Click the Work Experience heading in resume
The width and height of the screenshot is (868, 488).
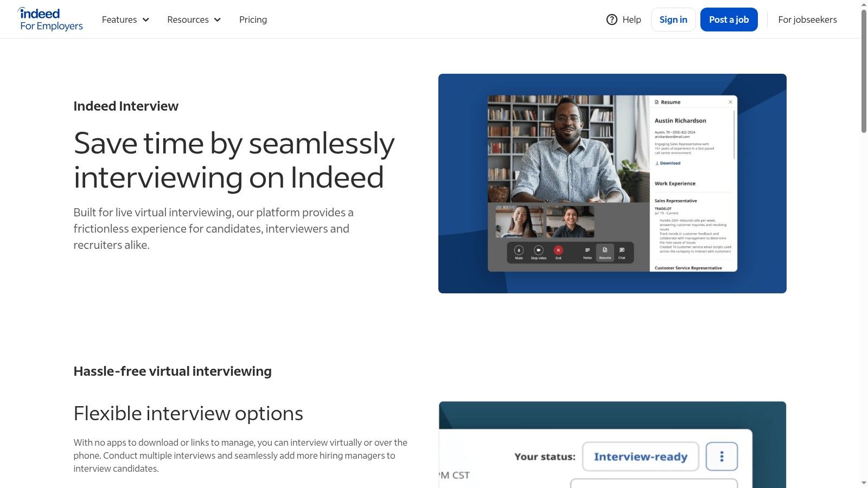click(675, 183)
